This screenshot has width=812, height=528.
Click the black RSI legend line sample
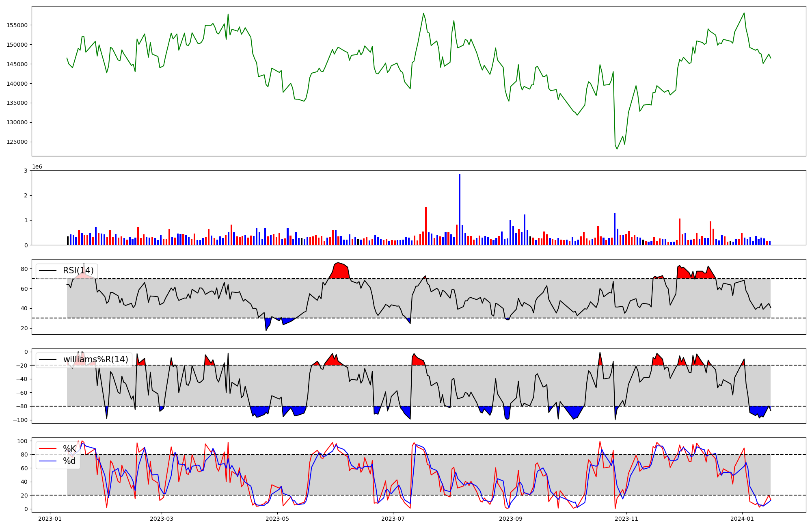(x=48, y=271)
